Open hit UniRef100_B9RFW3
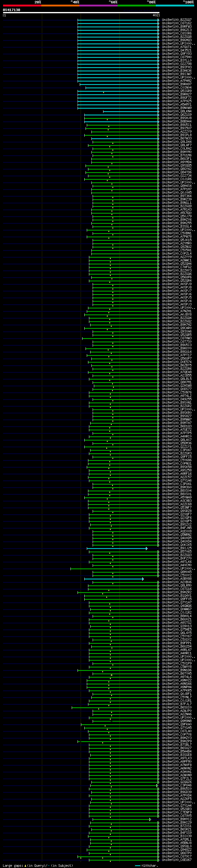 (x=177, y=26)
